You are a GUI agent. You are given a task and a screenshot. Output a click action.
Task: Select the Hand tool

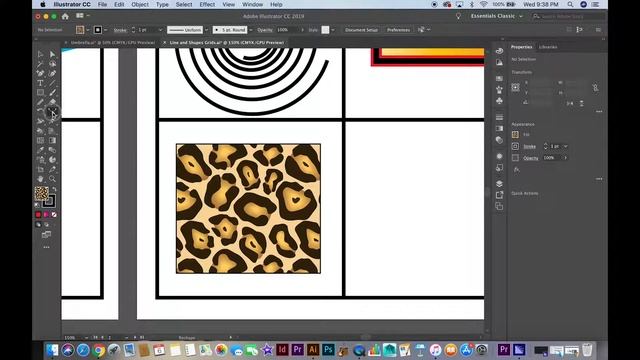(x=40, y=179)
